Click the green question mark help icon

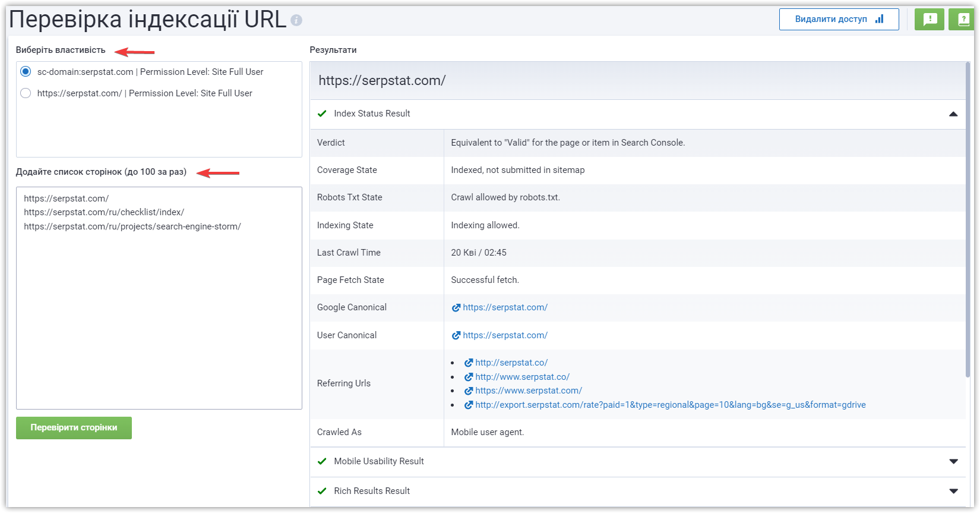(x=962, y=19)
